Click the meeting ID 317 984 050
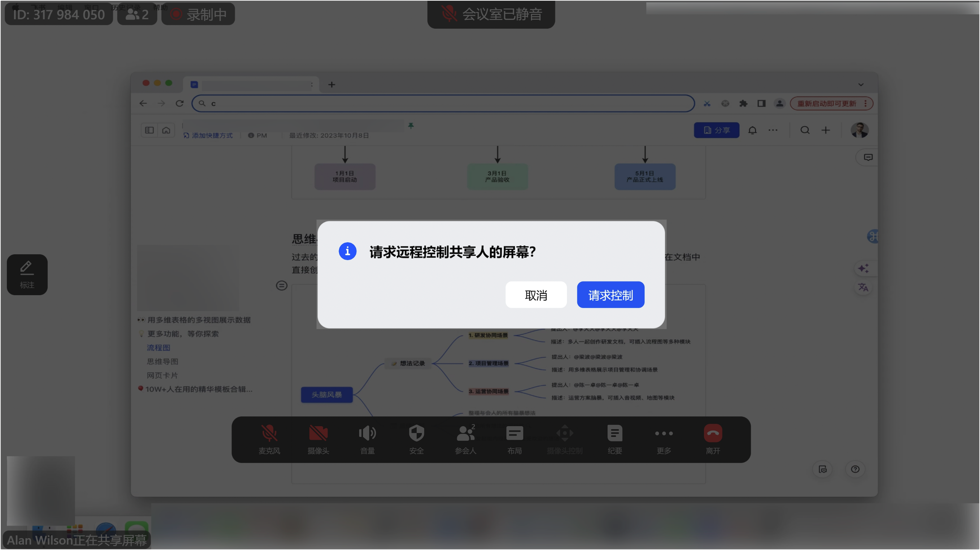 coord(58,14)
